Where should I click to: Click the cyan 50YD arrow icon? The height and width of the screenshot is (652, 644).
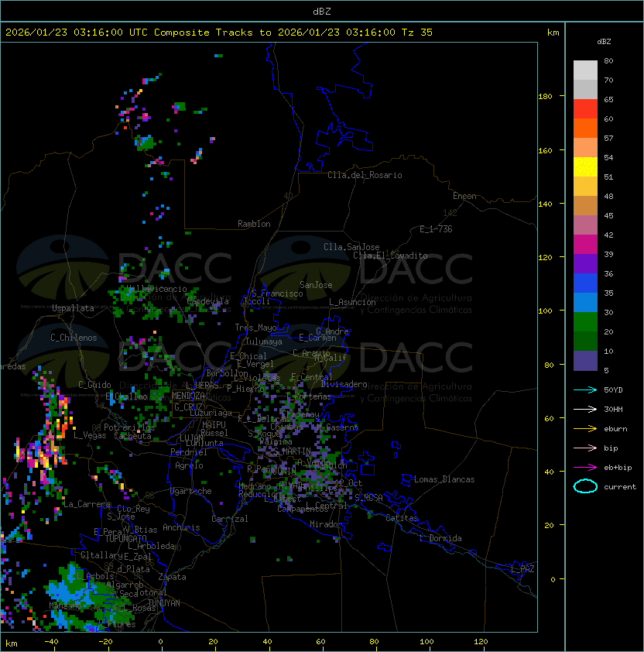[x=585, y=390]
